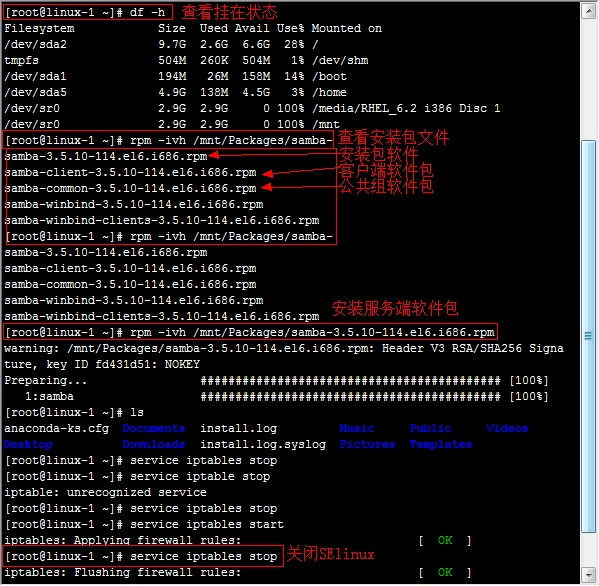Click the 'key ID fd431d51: NOKEY' text
Image resolution: width=599 pixels, height=586 pixels.
click(x=123, y=364)
